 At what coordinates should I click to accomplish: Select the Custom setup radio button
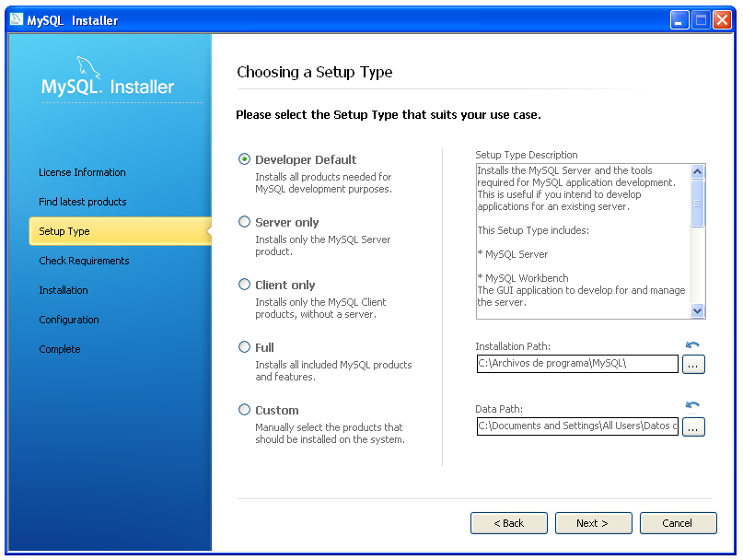click(x=244, y=410)
